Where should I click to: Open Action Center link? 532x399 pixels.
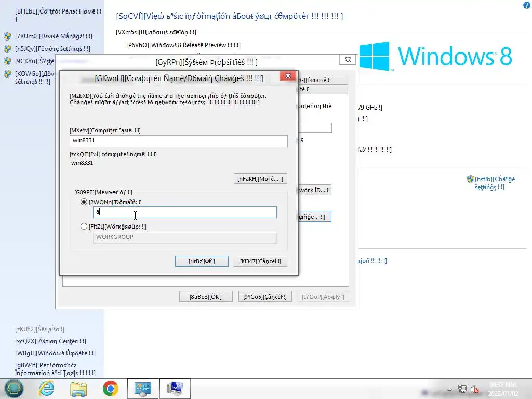pyautogui.click(x=50, y=341)
